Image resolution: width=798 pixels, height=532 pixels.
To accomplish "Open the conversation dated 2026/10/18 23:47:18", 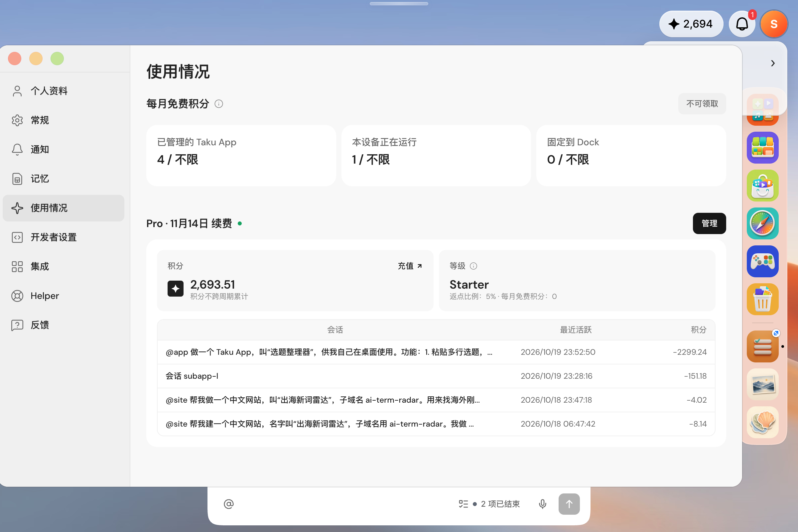I will (436, 400).
